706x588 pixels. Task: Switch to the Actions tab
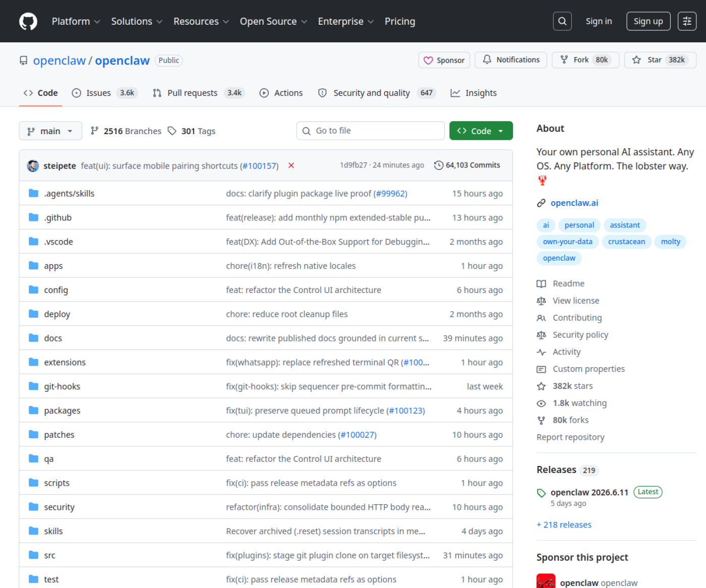click(x=281, y=93)
